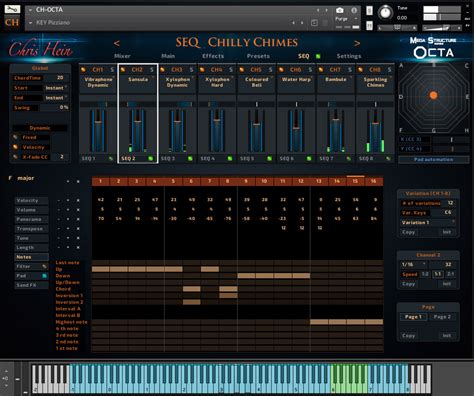Click Copy in the Variation panel
474x396 pixels.
409,232
